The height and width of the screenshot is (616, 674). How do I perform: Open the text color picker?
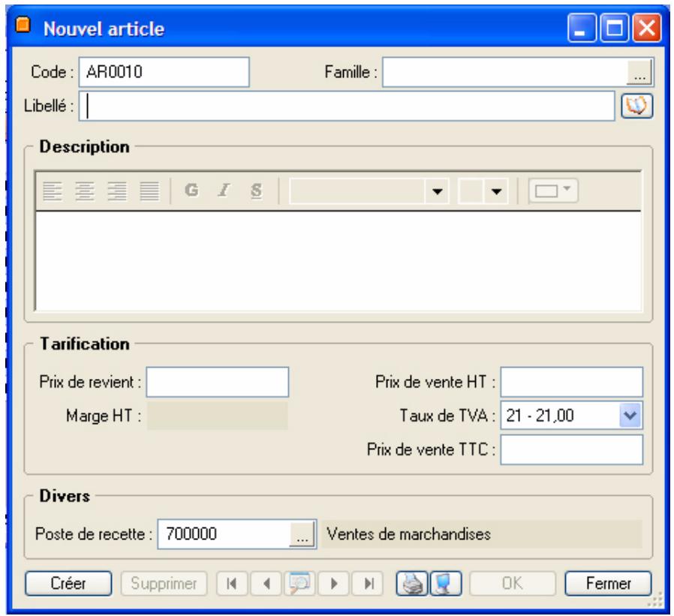(553, 191)
